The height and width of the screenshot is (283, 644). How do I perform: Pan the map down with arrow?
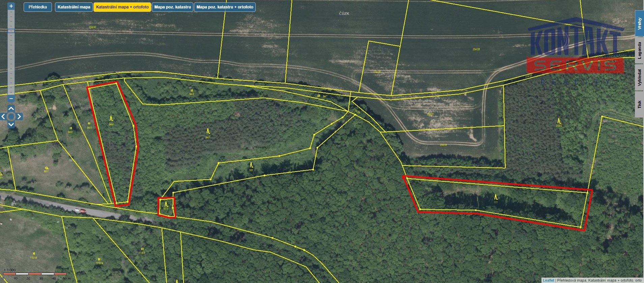point(11,125)
